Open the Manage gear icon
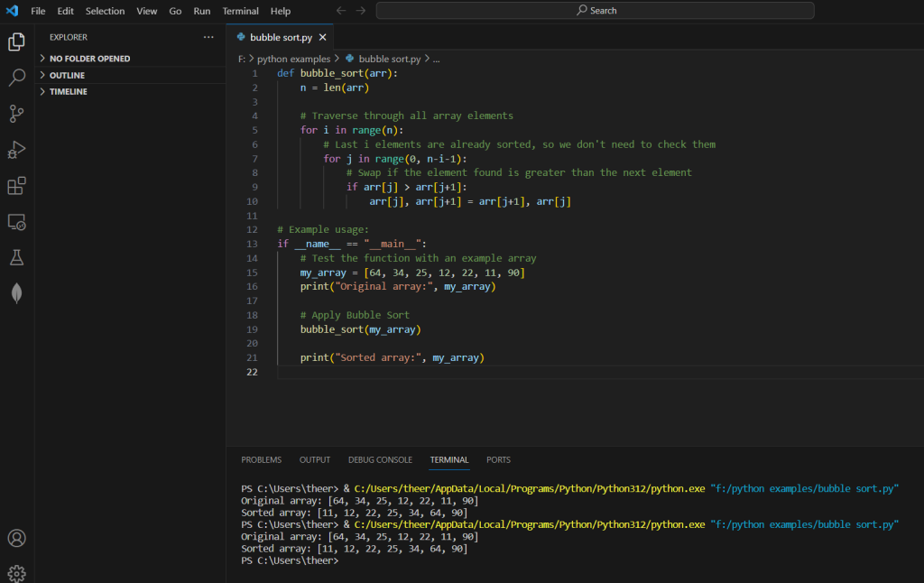The image size is (924, 583). (16, 573)
